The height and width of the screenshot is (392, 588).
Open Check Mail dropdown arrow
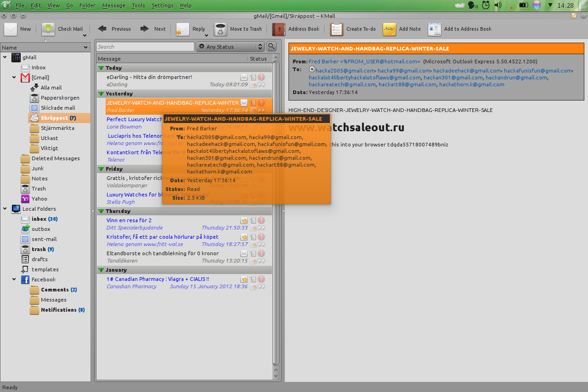pyautogui.click(x=85, y=36)
